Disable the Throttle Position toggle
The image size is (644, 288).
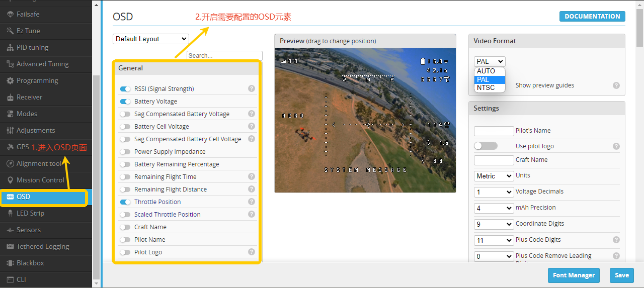(125, 202)
